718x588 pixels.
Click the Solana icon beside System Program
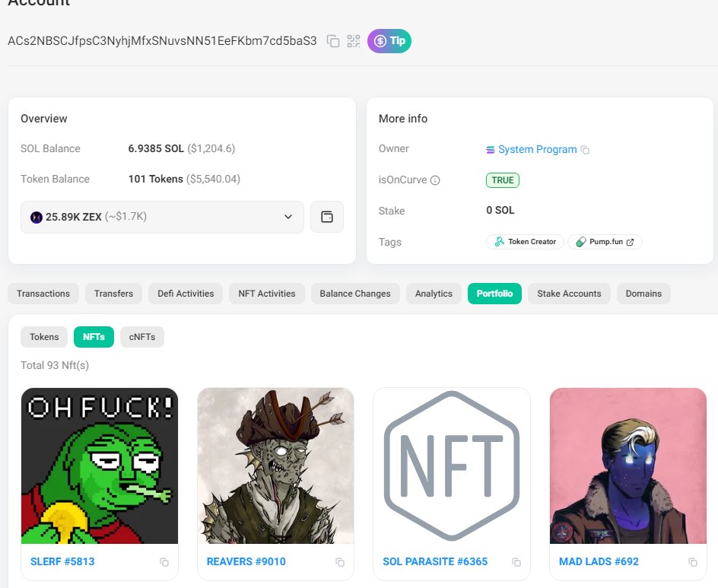tap(491, 150)
